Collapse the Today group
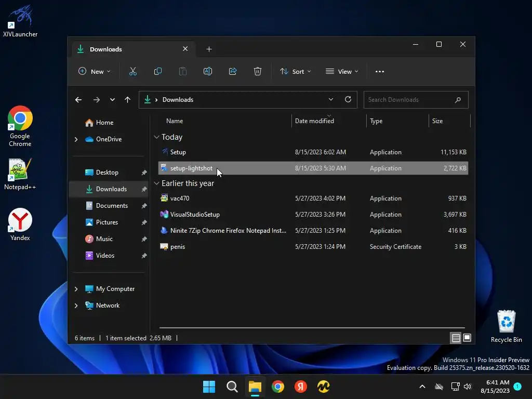Screen dimensions: 532x399 [x=156, y=137]
